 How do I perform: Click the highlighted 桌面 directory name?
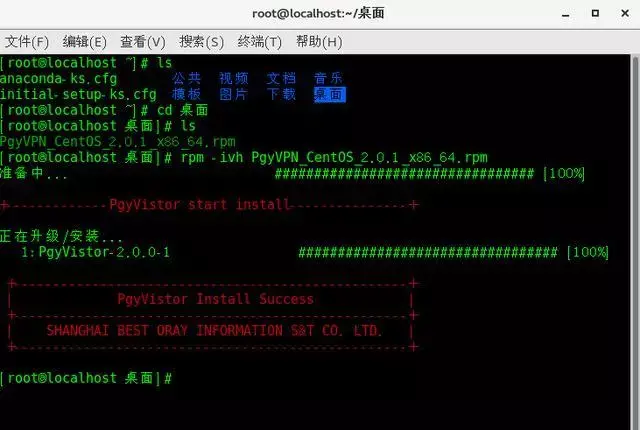tap(329, 95)
